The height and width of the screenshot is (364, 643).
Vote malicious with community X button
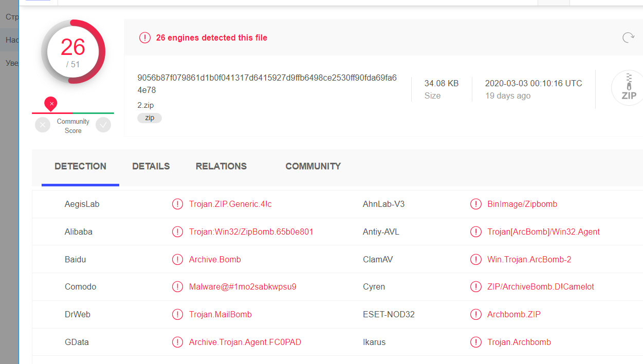point(43,125)
